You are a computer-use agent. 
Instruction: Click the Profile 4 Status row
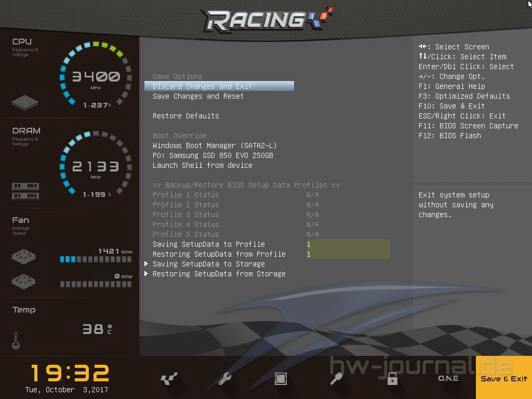[236, 224]
